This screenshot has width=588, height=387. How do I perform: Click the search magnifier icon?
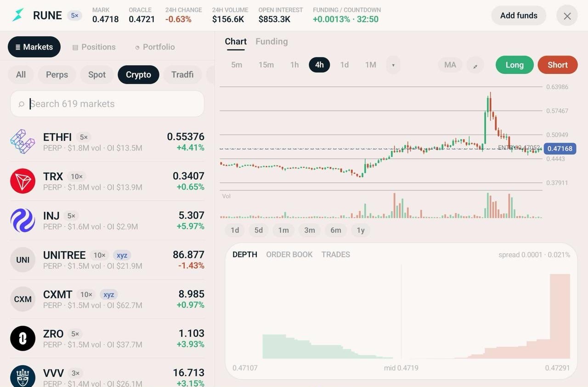(x=21, y=104)
